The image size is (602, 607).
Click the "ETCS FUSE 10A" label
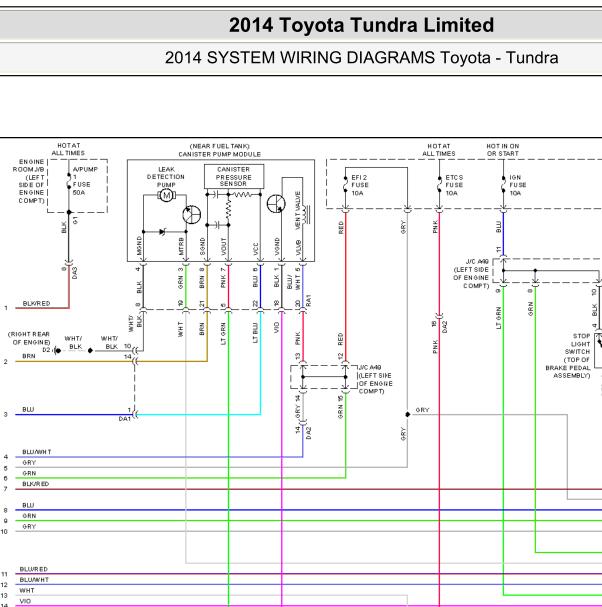454,185
